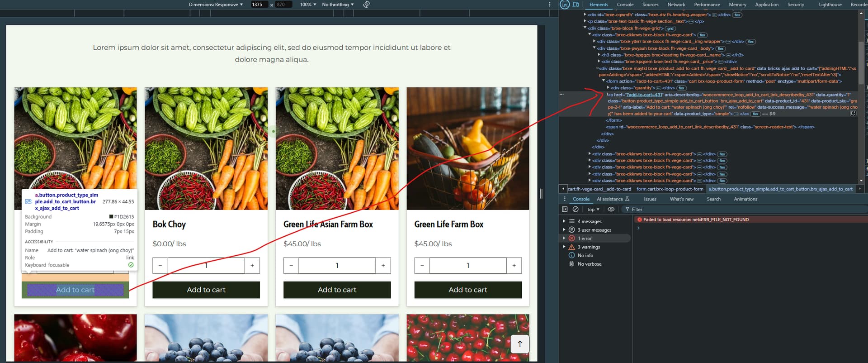Open the Performance tab
The image size is (868, 363).
(707, 5)
